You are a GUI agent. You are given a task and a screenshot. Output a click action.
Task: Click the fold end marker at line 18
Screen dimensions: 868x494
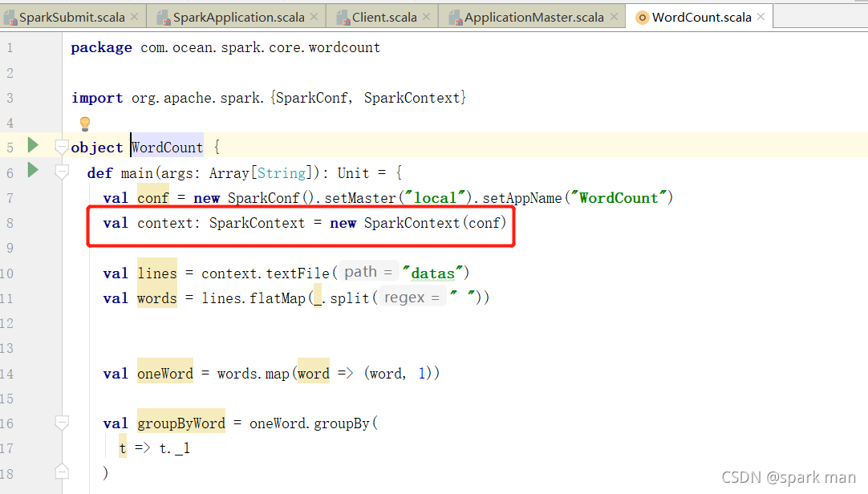(x=62, y=472)
